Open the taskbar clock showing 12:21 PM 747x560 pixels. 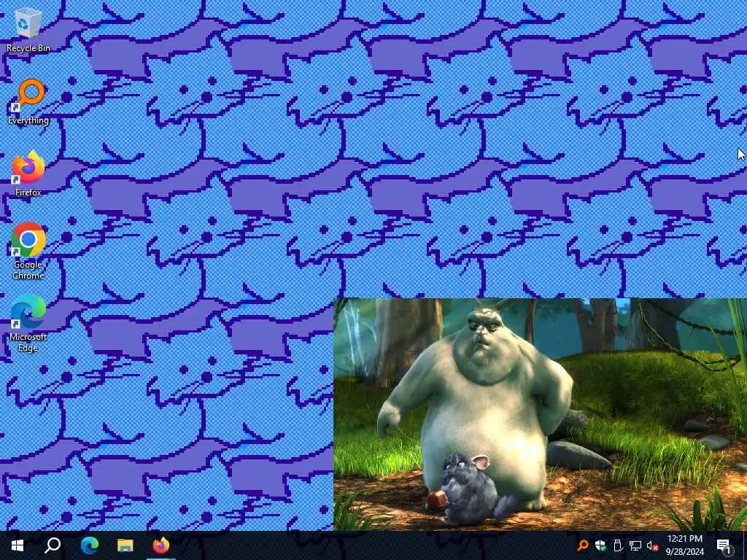[x=684, y=545]
